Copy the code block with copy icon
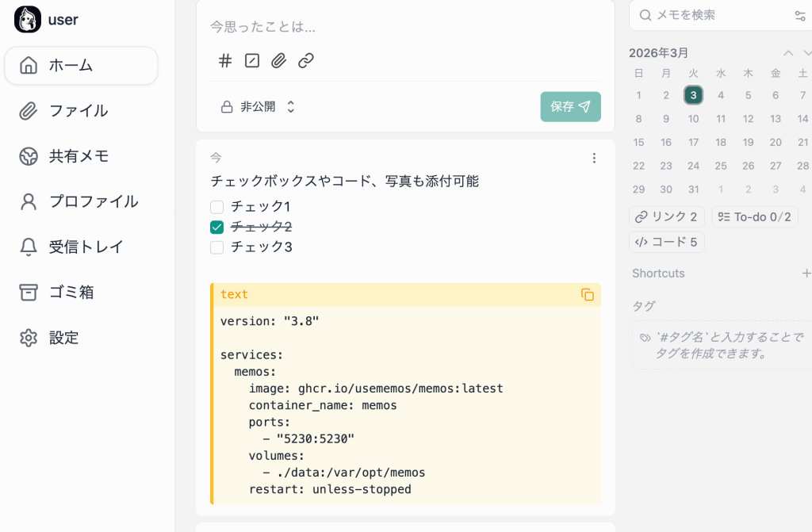This screenshot has width=812, height=532. coord(588,295)
